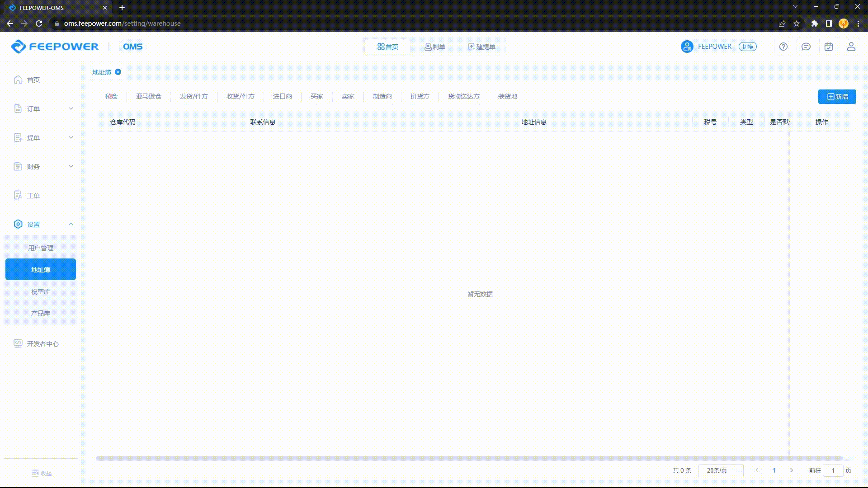
Task: Open 产品库 in settings submenu
Action: [41, 313]
